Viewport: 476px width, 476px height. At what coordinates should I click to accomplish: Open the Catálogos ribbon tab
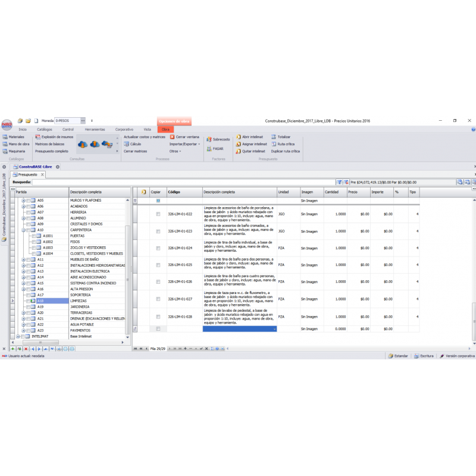coord(45,129)
